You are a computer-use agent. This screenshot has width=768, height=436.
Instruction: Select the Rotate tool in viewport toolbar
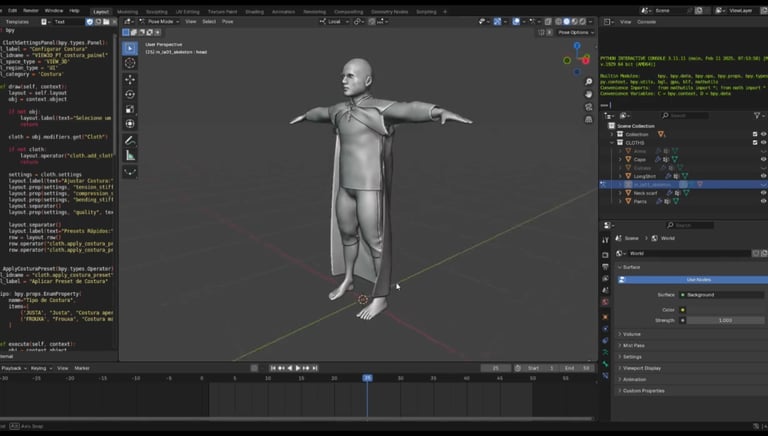pos(130,94)
